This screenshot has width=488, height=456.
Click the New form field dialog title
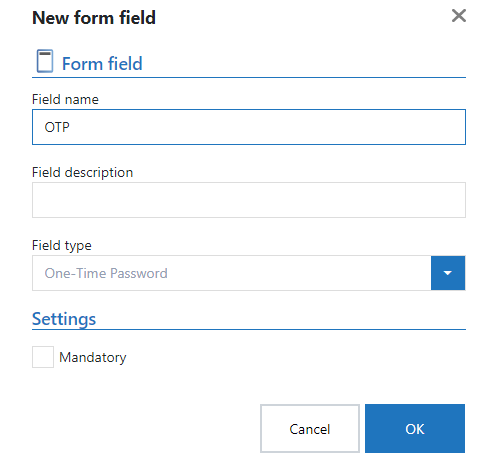coord(94,17)
